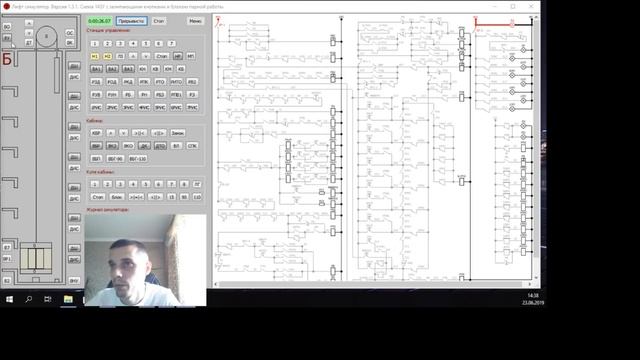Viewport: 640px width, 360px height.
Task: Click the Прерывисто mode button
Action: (x=131, y=21)
